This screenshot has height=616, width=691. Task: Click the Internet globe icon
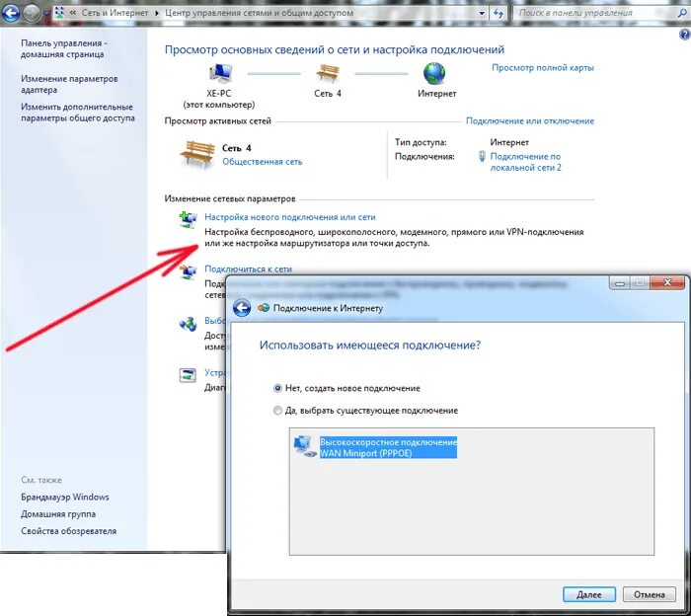tap(434, 73)
